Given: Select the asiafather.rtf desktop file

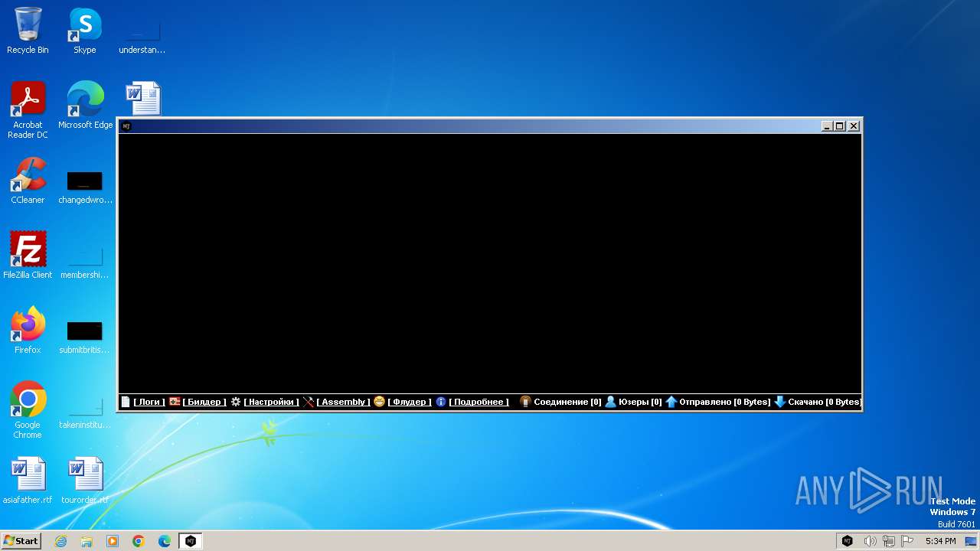Looking at the screenshot, I should pos(28,481).
